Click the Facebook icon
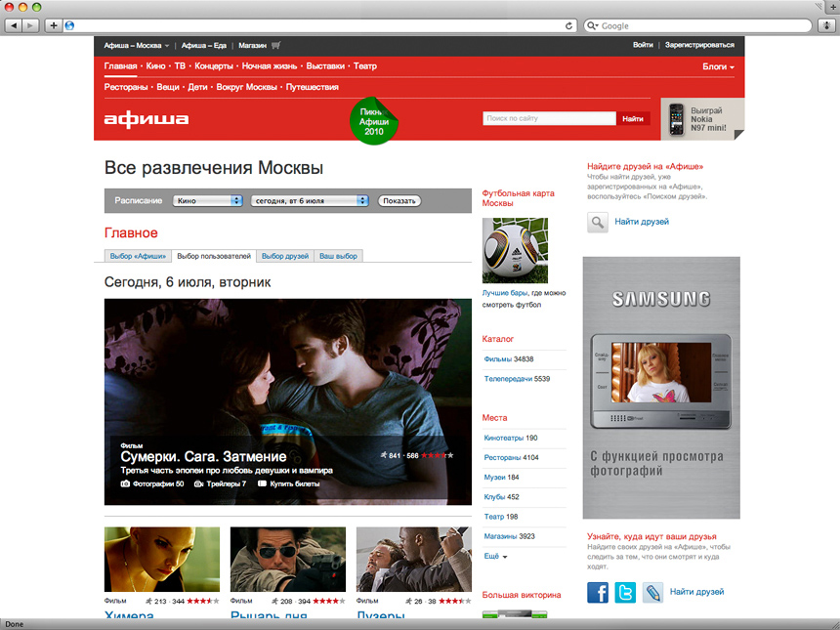The height and width of the screenshot is (630, 840). 598,593
